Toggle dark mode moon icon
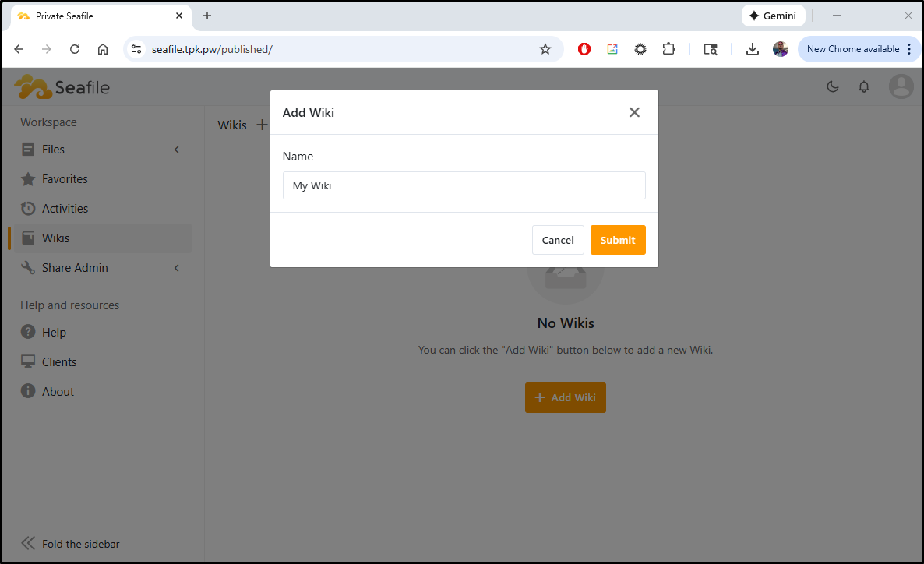The height and width of the screenshot is (564, 924). pos(833,86)
